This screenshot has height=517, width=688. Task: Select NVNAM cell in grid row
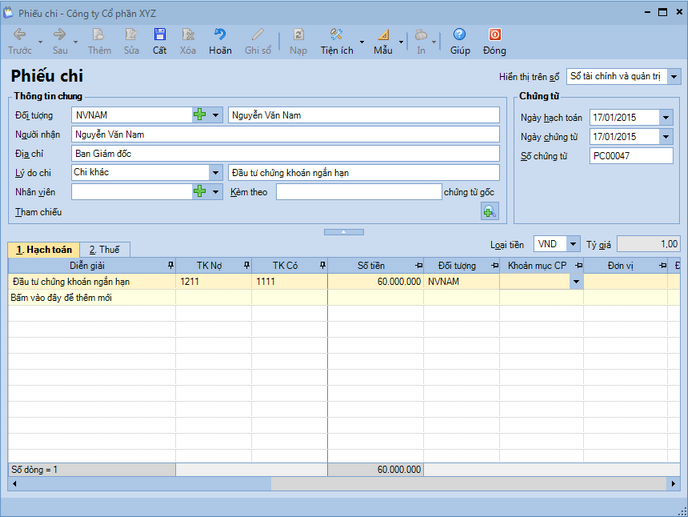coord(461,282)
